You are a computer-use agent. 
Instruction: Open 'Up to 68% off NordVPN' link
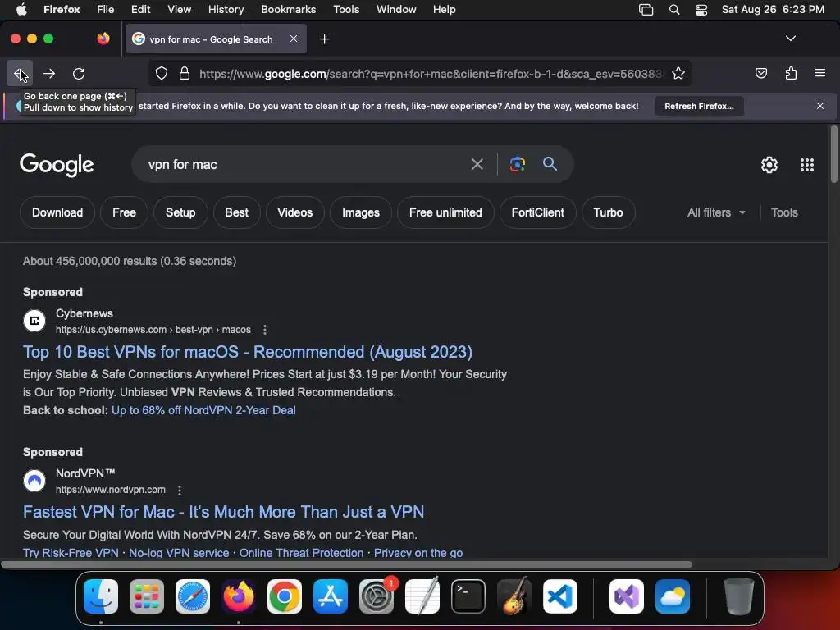click(203, 410)
